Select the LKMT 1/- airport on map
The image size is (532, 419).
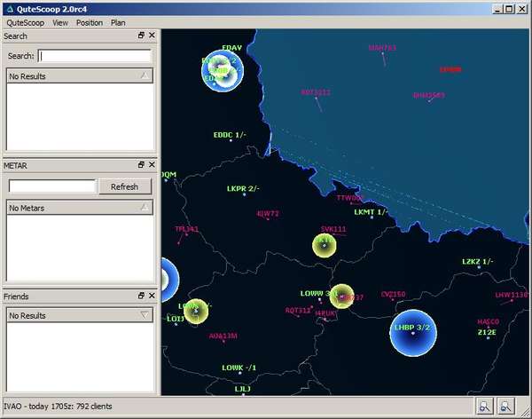coord(370,212)
